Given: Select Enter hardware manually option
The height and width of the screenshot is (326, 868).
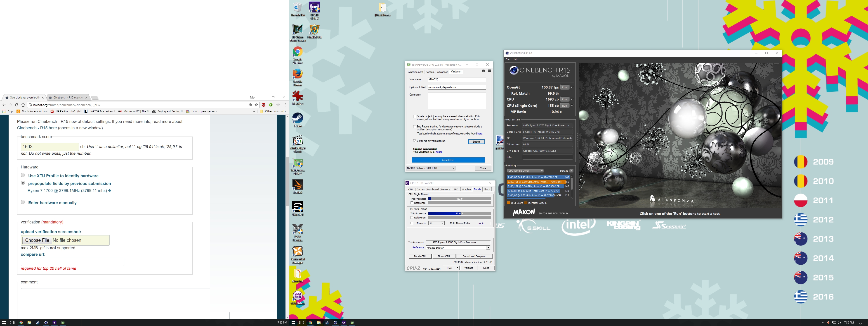Looking at the screenshot, I should coord(23,202).
